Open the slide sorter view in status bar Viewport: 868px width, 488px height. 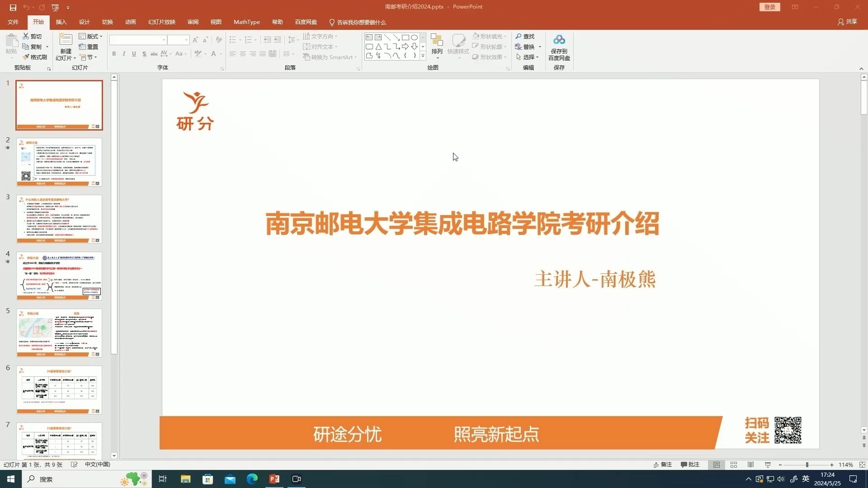tap(734, 465)
